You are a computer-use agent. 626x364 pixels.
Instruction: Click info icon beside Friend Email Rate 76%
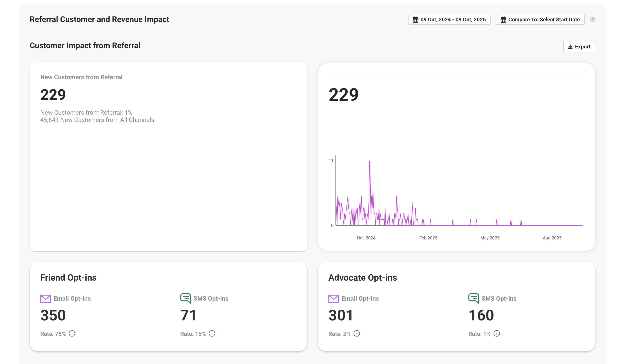click(x=72, y=333)
